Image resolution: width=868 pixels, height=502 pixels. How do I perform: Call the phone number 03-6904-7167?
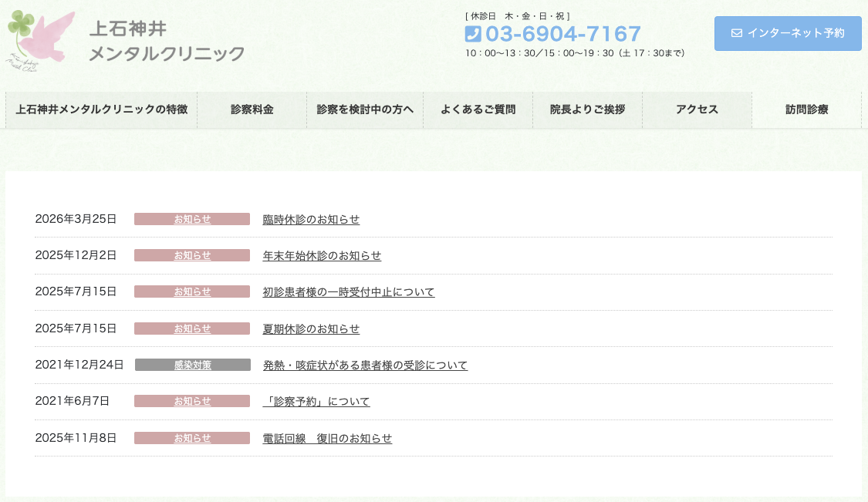click(563, 35)
